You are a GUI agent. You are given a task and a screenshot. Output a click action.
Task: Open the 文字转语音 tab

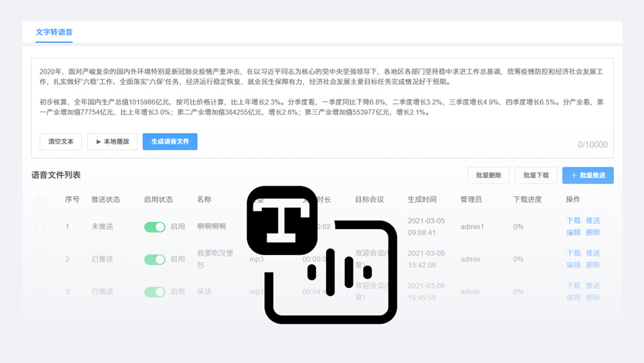click(x=54, y=32)
